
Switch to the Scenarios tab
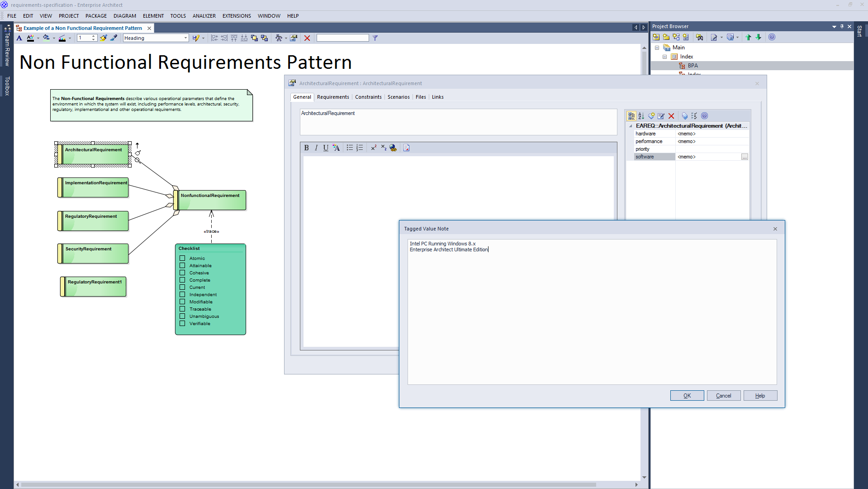(398, 97)
